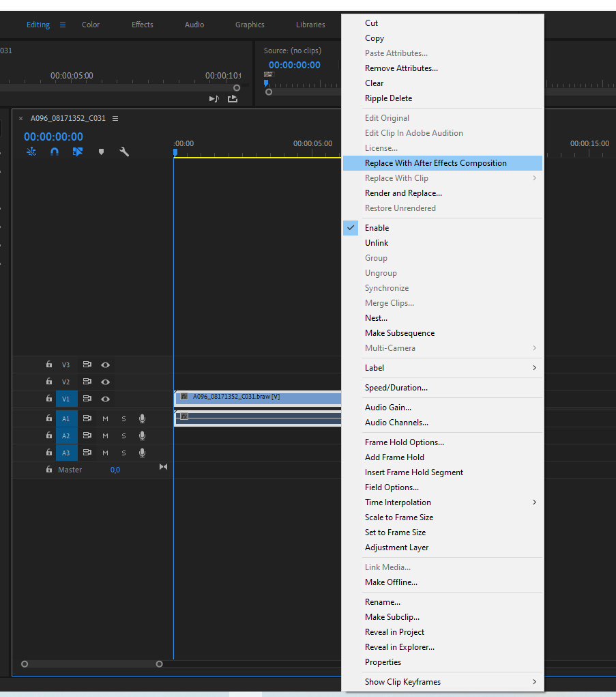
Task: Switch to the Color workspace tab
Action: pyautogui.click(x=91, y=25)
